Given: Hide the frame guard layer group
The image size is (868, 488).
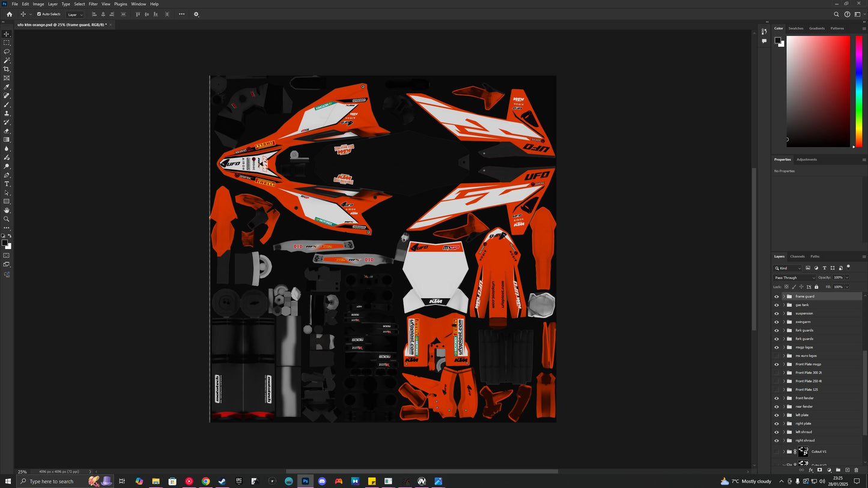Looking at the screenshot, I should 776,296.
